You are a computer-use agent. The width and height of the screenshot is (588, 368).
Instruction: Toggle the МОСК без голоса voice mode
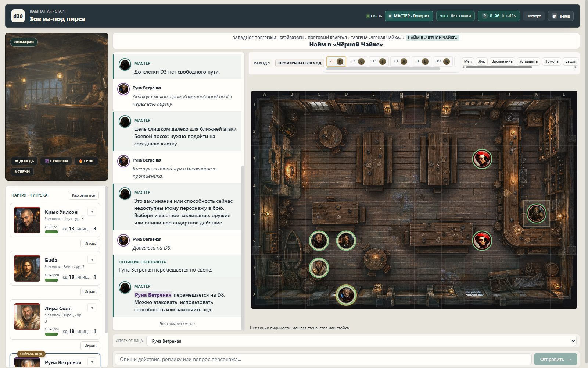(x=455, y=16)
